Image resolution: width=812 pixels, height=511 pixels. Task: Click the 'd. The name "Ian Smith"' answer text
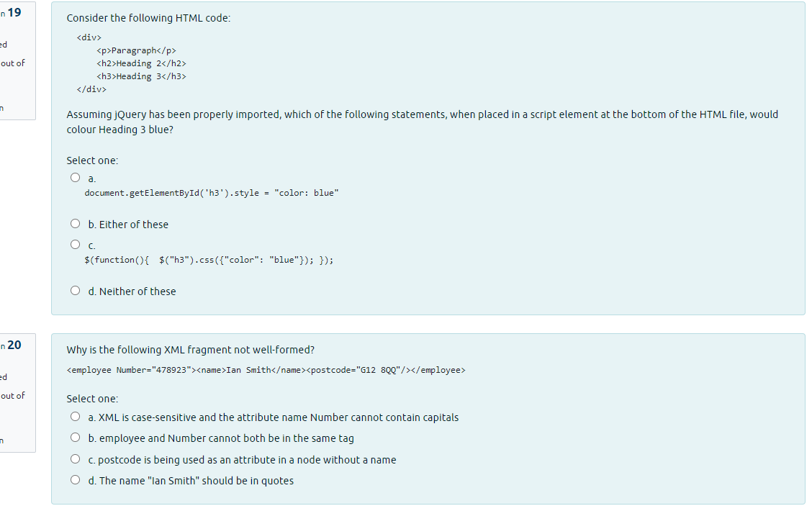pyautogui.click(x=191, y=481)
